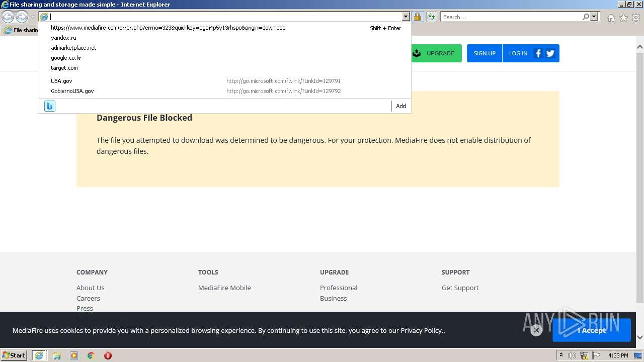Click the browser Back arrow button

[x=8, y=17]
